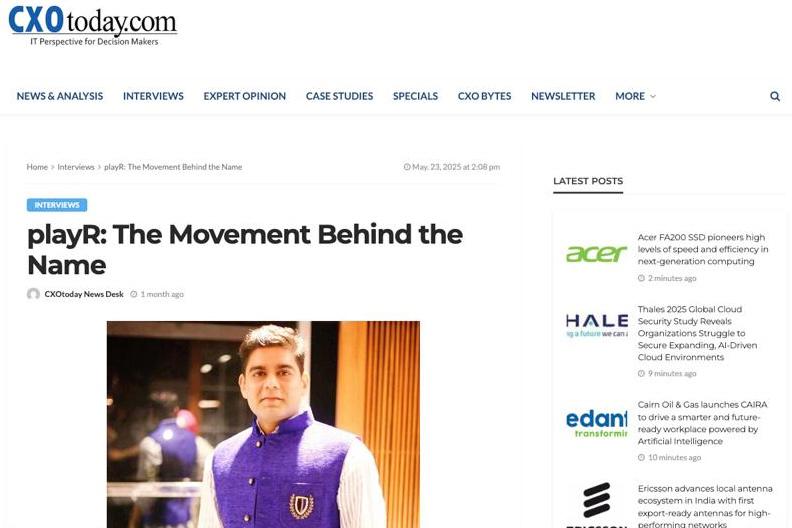Viewport: 792px width, 528px height.
Task: Go to CXO BYTES section
Action: [484, 96]
